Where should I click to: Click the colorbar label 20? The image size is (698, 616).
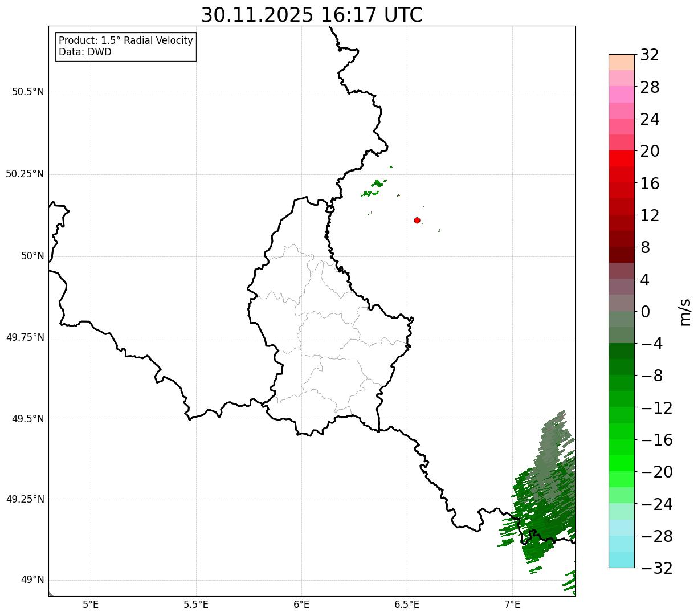click(x=650, y=152)
